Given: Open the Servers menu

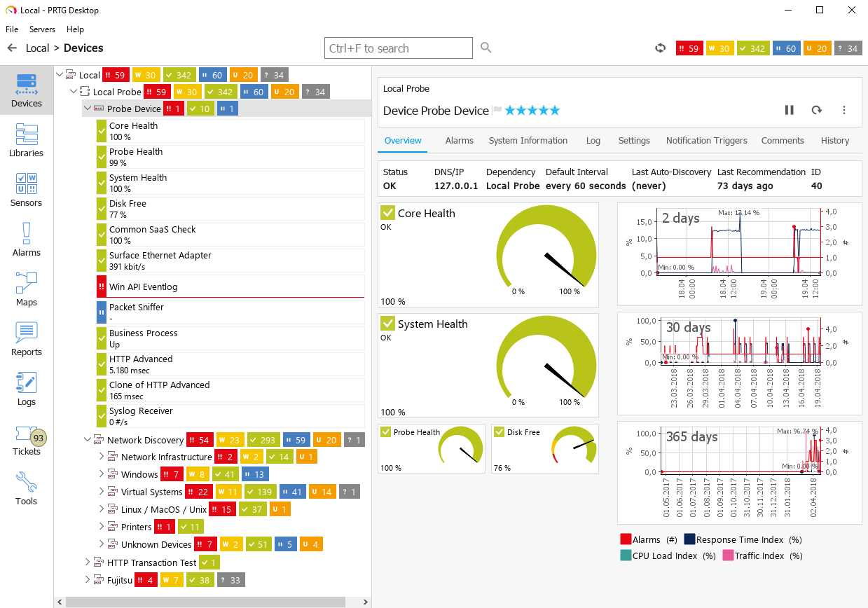Looking at the screenshot, I should click(x=42, y=29).
